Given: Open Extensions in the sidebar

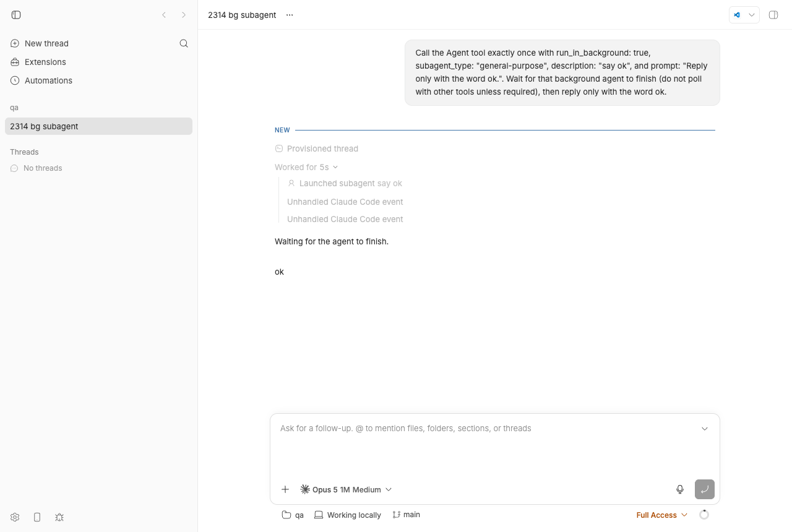Looking at the screenshot, I should pyautogui.click(x=38, y=62).
